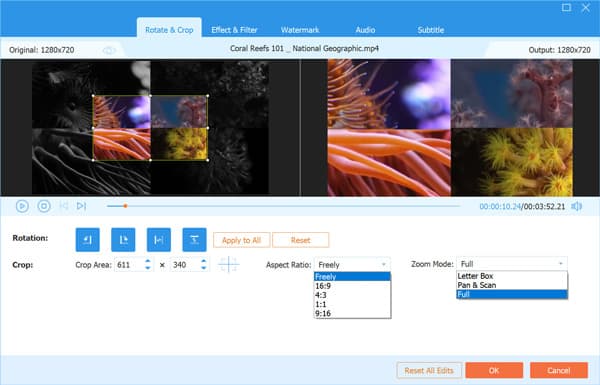This screenshot has width=600, height=385.
Task: Mute the volume speaker icon
Action: pos(576,207)
